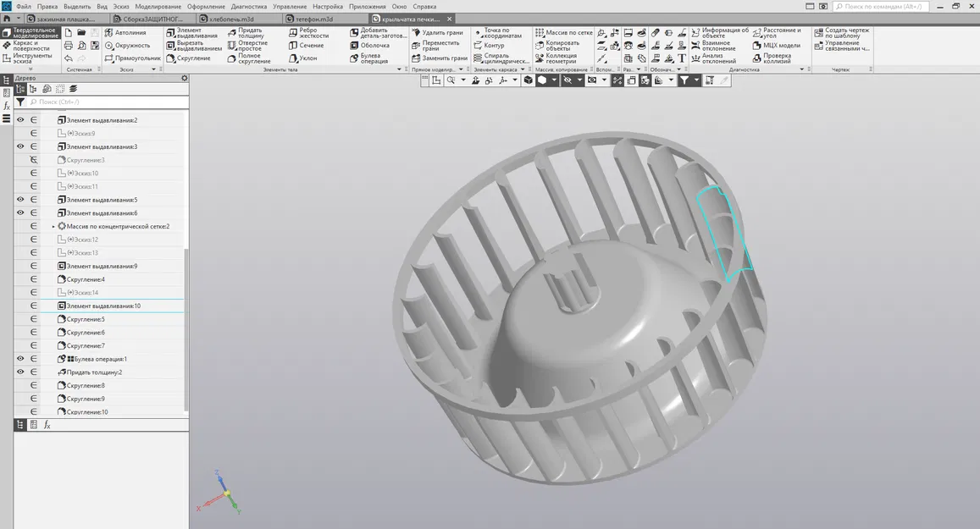Open the Справка menu
This screenshot has height=529, width=980.
pyautogui.click(x=424, y=6)
